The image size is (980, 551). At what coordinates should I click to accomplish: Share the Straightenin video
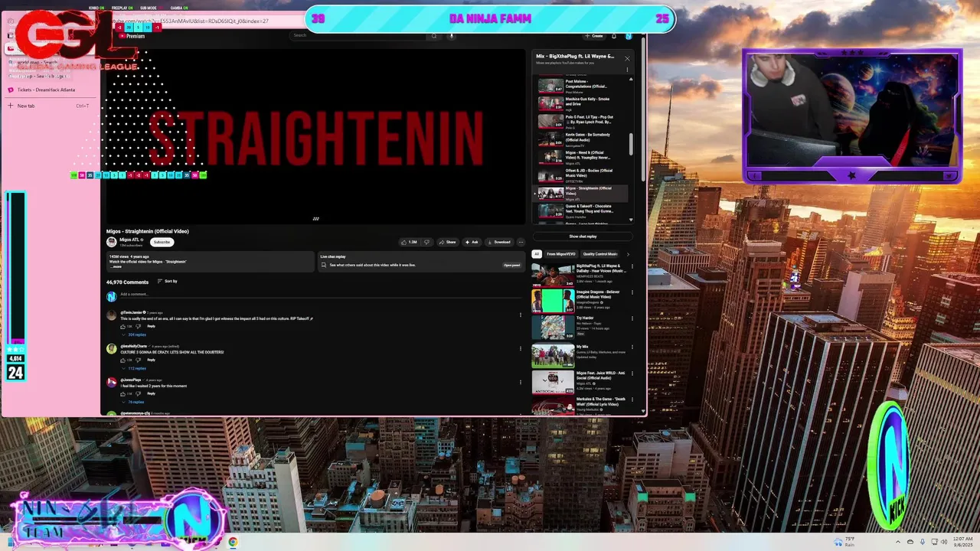coord(447,242)
